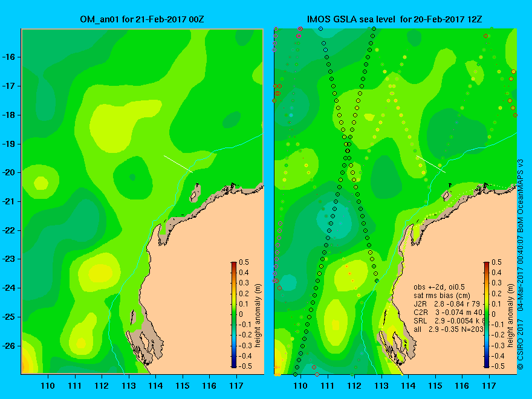Select the "-18" latitude label
This screenshot has height=399, width=532.
[8, 115]
